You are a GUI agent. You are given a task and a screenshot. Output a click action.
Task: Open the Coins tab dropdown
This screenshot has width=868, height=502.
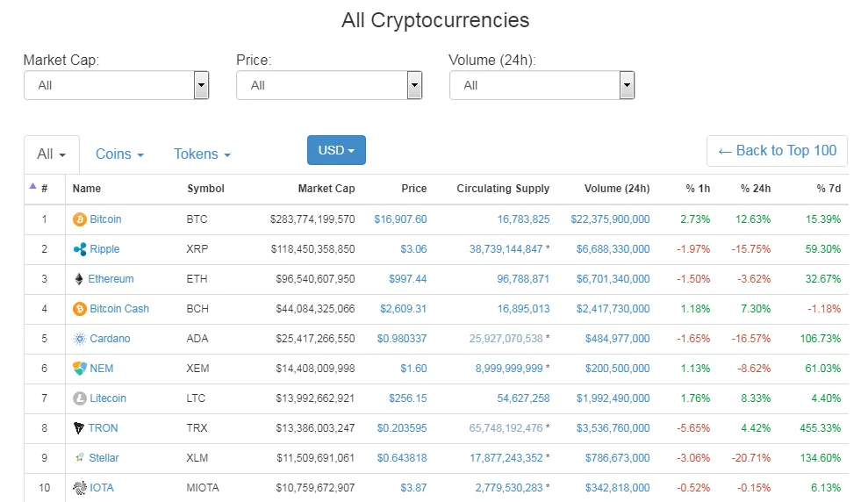coord(119,154)
